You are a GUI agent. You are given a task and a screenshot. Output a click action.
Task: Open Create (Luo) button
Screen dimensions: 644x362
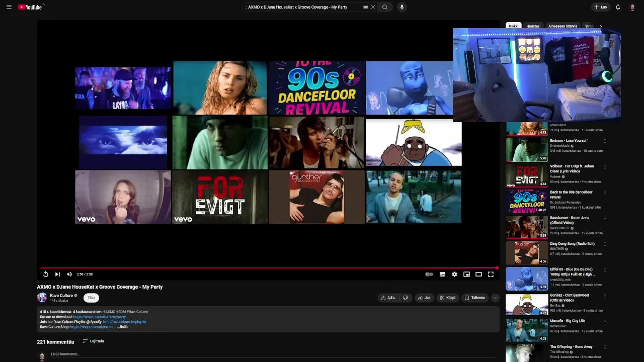600,7
